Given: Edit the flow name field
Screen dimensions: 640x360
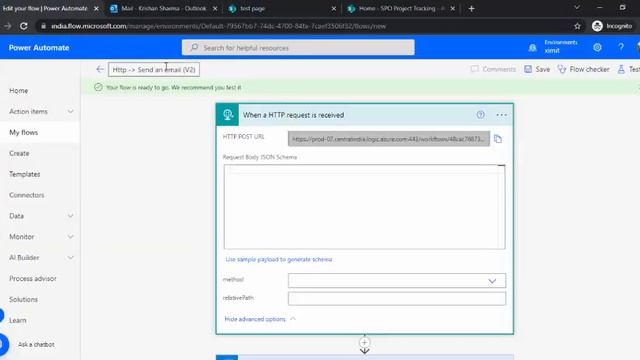Looking at the screenshot, I should pyautogui.click(x=154, y=69).
